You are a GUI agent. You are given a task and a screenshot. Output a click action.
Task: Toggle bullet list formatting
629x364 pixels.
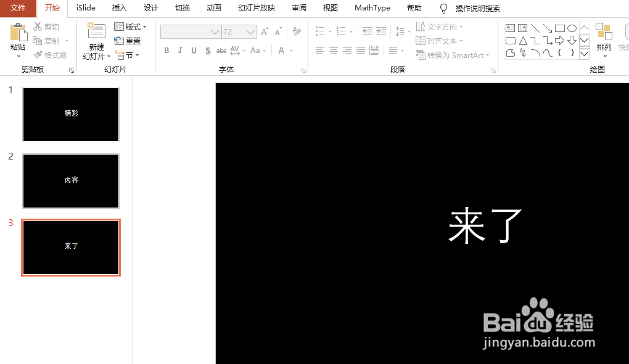pos(319,31)
